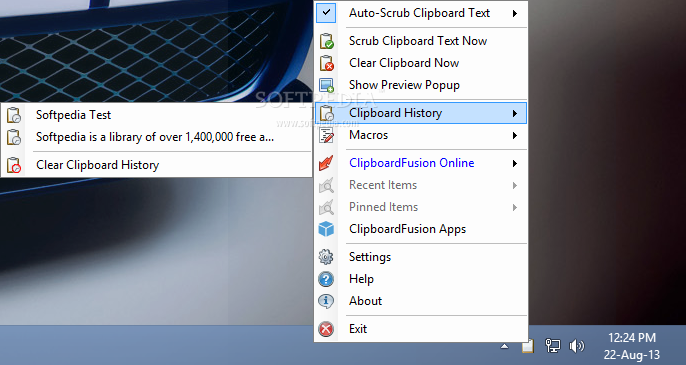
Task: Expand the ClipboardFusion Online submenu arrow
Action: click(x=515, y=163)
